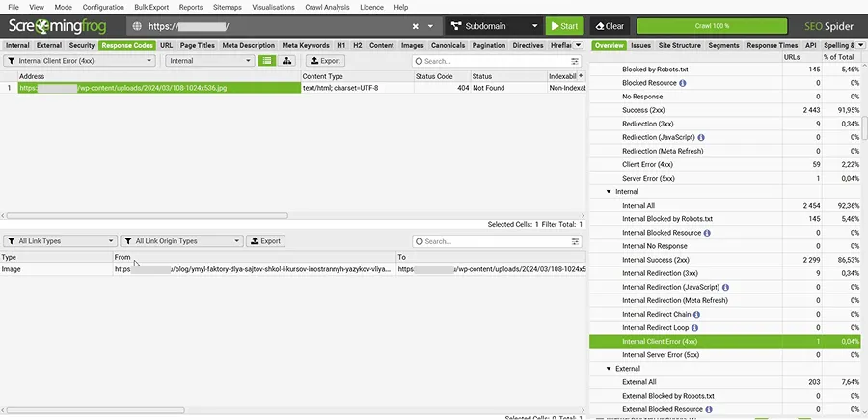This screenshot has height=420, width=868.
Task: Open the Internal scope dropdown
Action: click(x=210, y=61)
